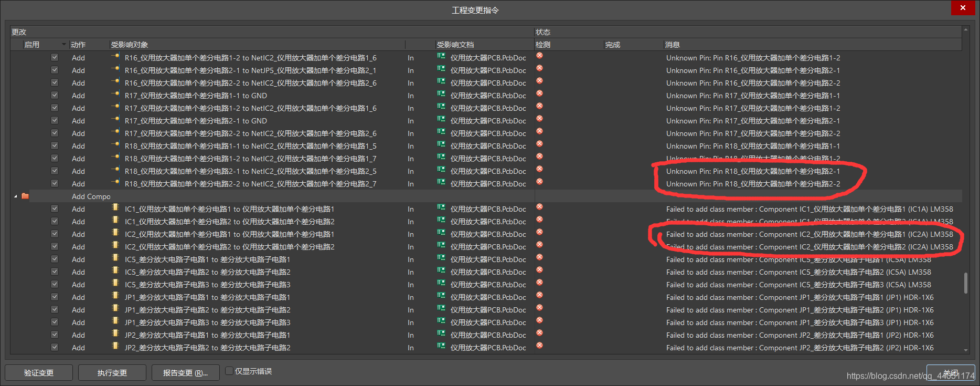Click the pin icon of R18 2-2 row
The height and width of the screenshot is (386, 980).
[115, 182]
